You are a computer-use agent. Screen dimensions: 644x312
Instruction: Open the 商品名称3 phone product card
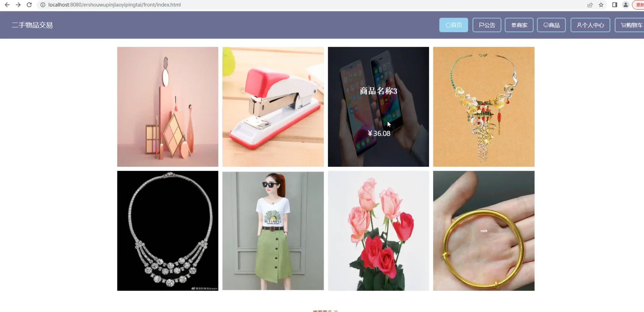pyautogui.click(x=378, y=107)
